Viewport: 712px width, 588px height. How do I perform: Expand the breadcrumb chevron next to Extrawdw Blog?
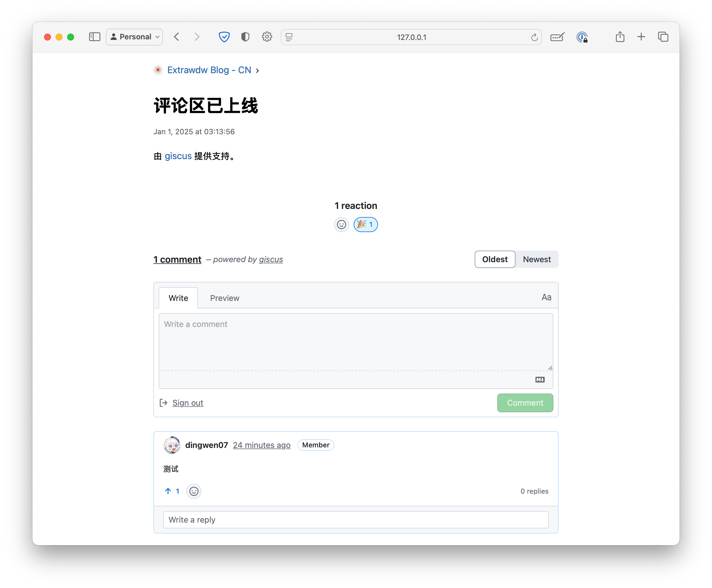[x=257, y=70]
